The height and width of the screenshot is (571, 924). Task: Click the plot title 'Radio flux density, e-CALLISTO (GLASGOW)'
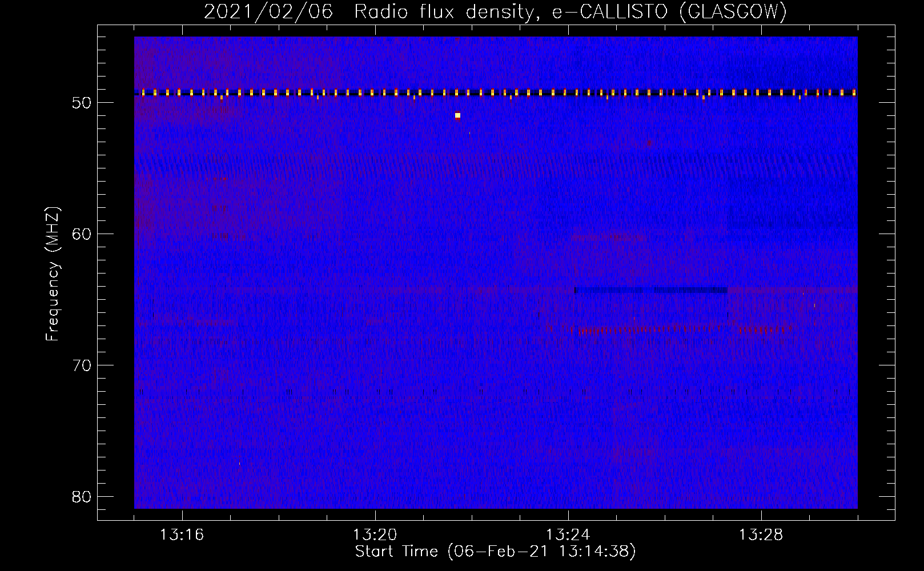point(570,11)
